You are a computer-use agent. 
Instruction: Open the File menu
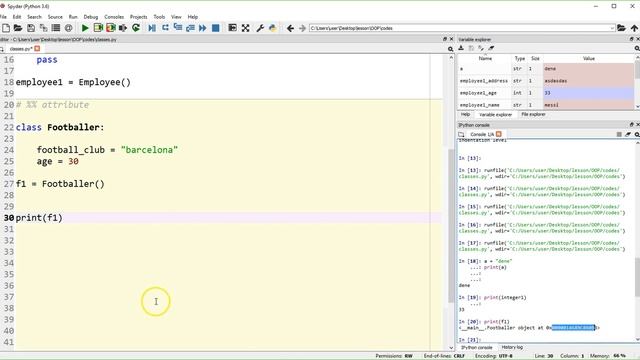click(4, 17)
